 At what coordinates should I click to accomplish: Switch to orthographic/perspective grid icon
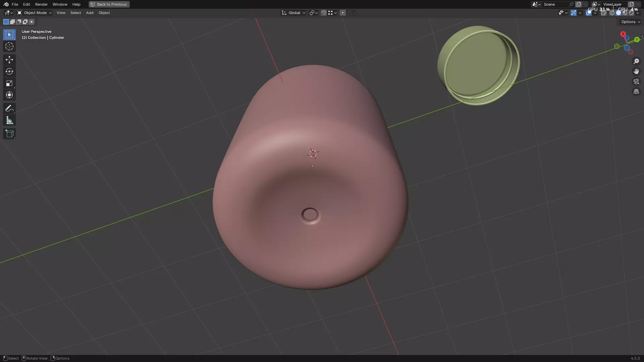click(x=636, y=92)
